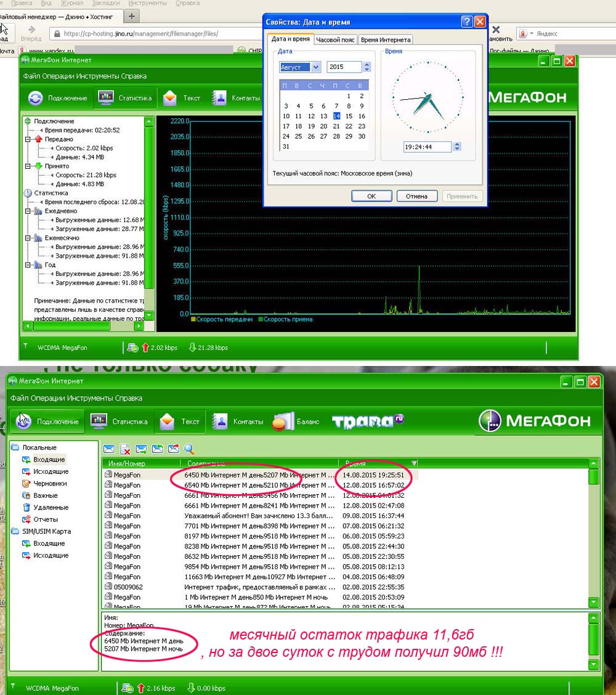Open Статистика monitor button in lower MegaFon window
Image resolution: width=616 pixels, height=695 pixels.
pos(119,421)
